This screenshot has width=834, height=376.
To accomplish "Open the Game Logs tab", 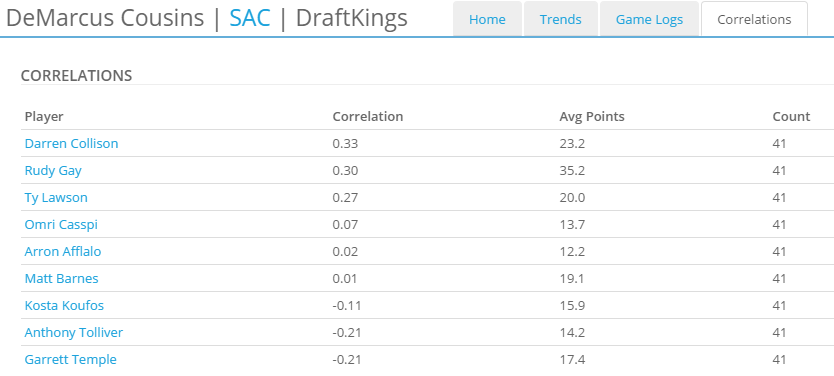I will pos(649,20).
